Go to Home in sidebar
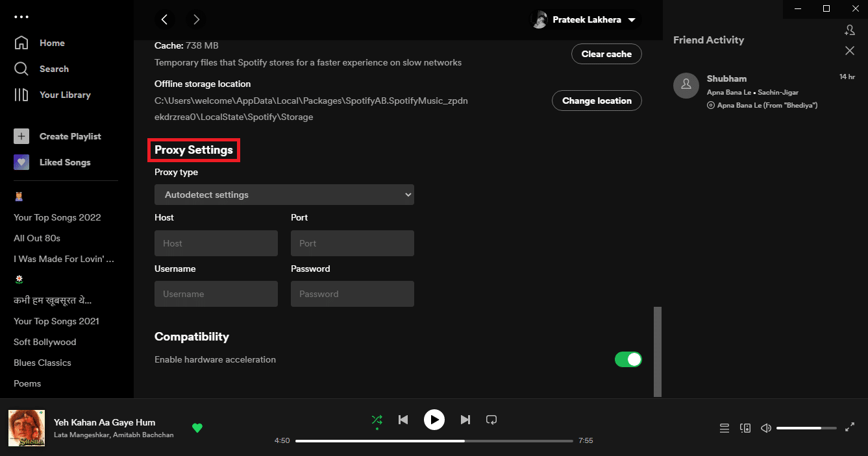The height and width of the screenshot is (456, 868). (40, 43)
